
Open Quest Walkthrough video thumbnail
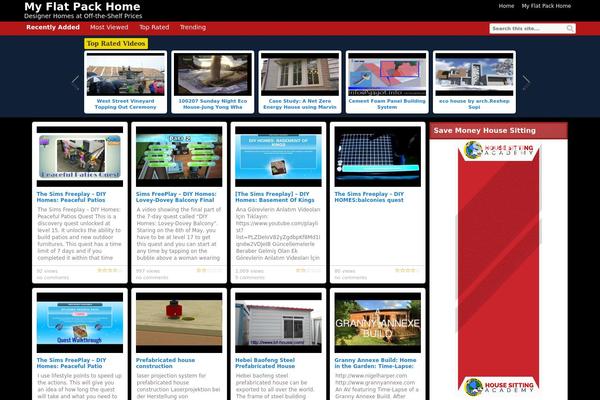(x=80, y=323)
